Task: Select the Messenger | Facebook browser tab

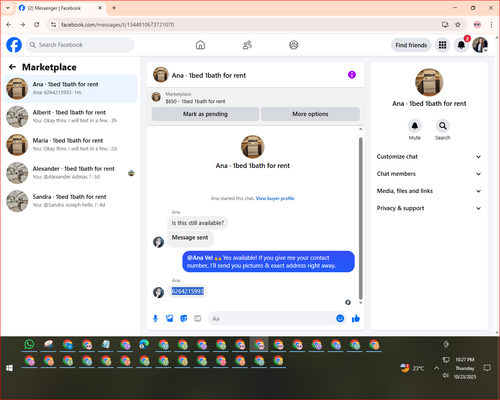Action: [61, 8]
